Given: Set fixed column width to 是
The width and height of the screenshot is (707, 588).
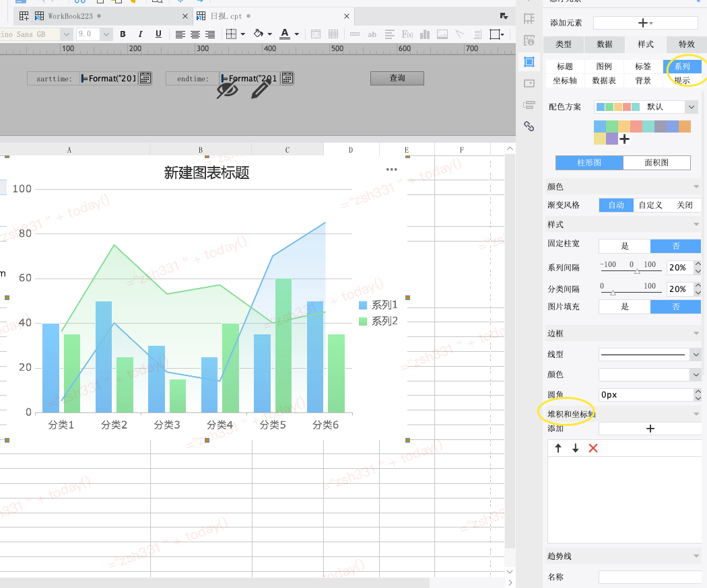Looking at the screenshot, I should point(624,246).
